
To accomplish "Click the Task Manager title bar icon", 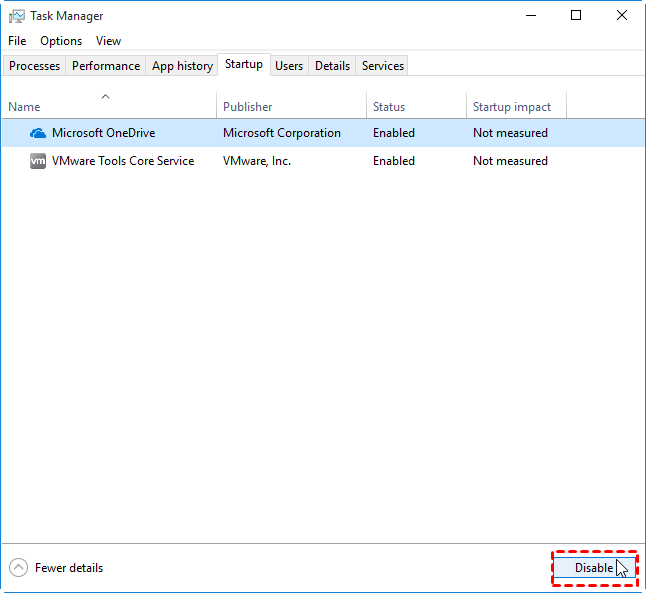I will click(x=17, y=16).
